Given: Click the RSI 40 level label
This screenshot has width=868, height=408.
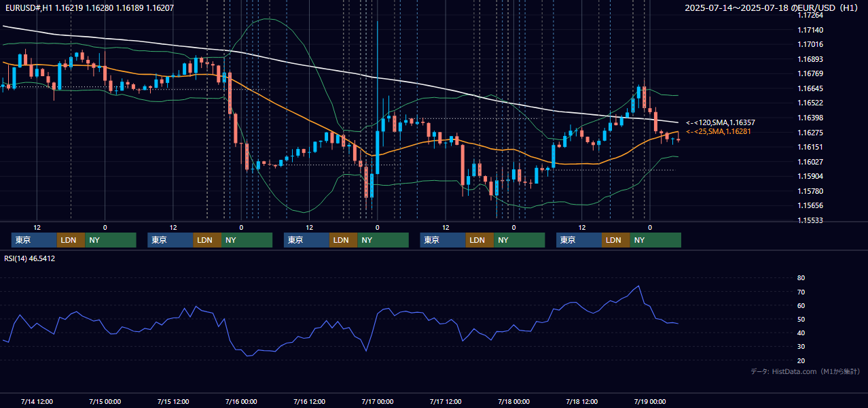Looking at the screenshot, I should coord(801,333).
